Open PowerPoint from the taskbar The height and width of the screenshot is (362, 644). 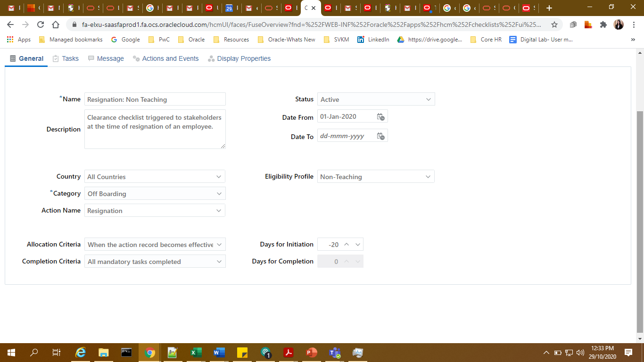click(311, 352)
